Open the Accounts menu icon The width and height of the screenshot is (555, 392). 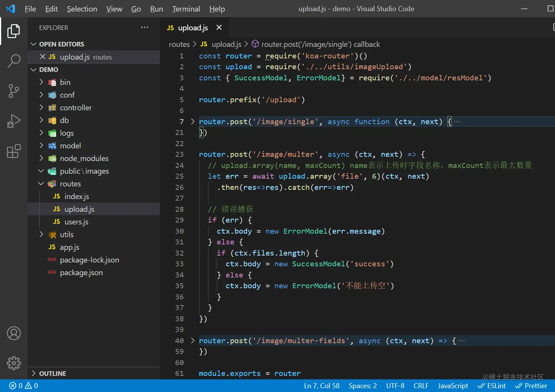pyautogui.click(x=14, y=333)
